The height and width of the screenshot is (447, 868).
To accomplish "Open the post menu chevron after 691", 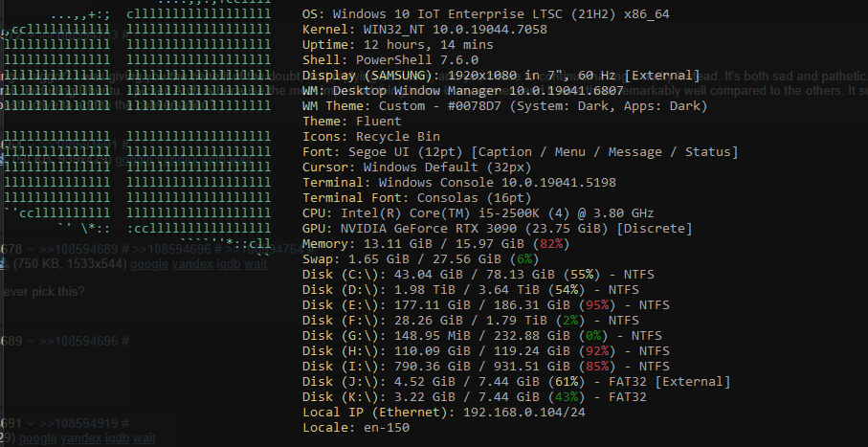I will tap(30, 424).
